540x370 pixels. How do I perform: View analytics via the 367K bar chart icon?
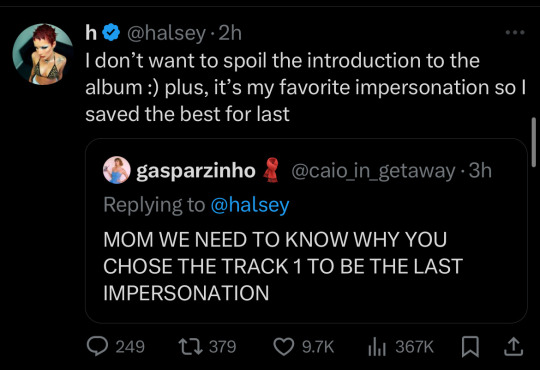click(376, 347)
